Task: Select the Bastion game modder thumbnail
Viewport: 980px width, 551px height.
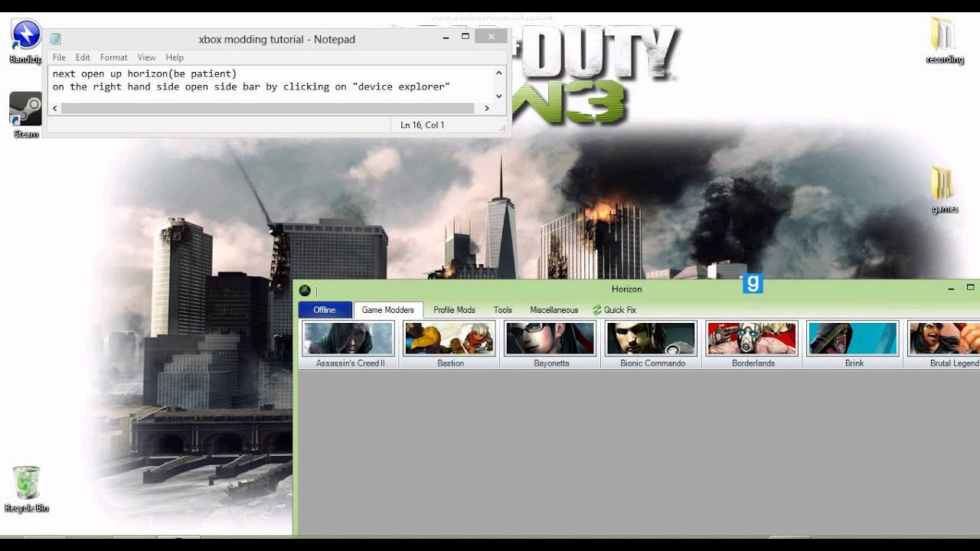Action: (450, 344)
